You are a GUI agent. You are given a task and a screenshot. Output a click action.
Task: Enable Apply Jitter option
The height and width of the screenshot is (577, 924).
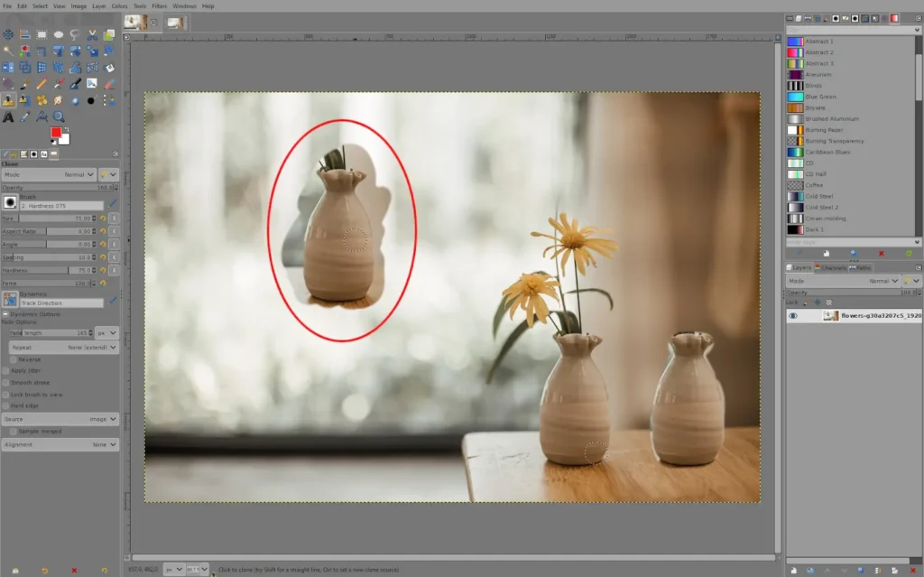(6, 370)
